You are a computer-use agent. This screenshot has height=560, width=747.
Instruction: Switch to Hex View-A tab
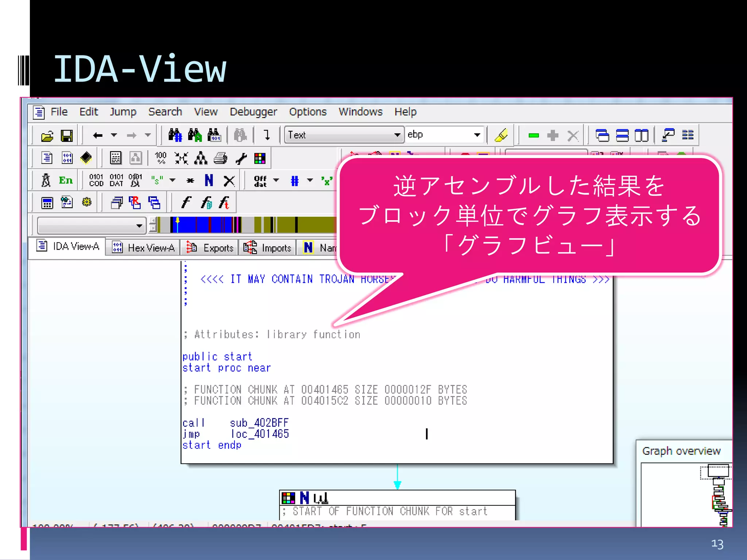pyautogui.click(x=143, y=248)
